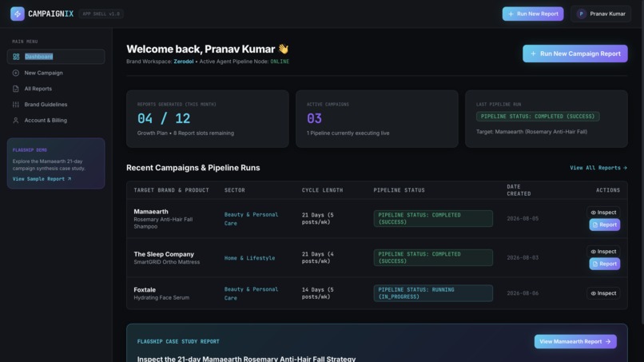Click the Flagship Case Study Report label
Viewport: 644px width, 362px height.
(178, 341)
